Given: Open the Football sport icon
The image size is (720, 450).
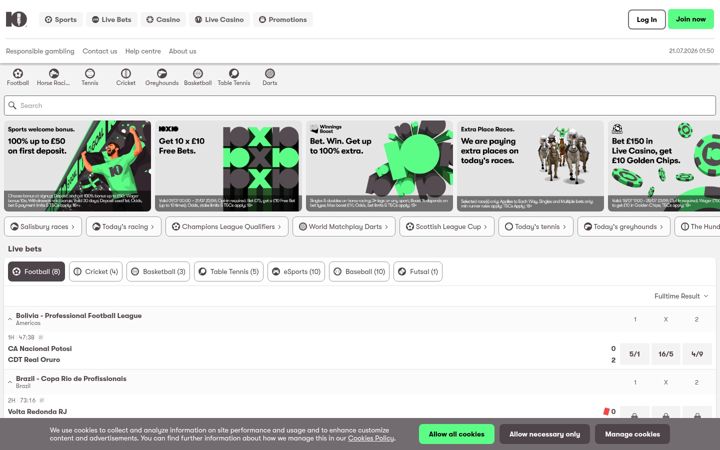Looking at the screenshot, I should pyautogui.click(x=17, y=77).
